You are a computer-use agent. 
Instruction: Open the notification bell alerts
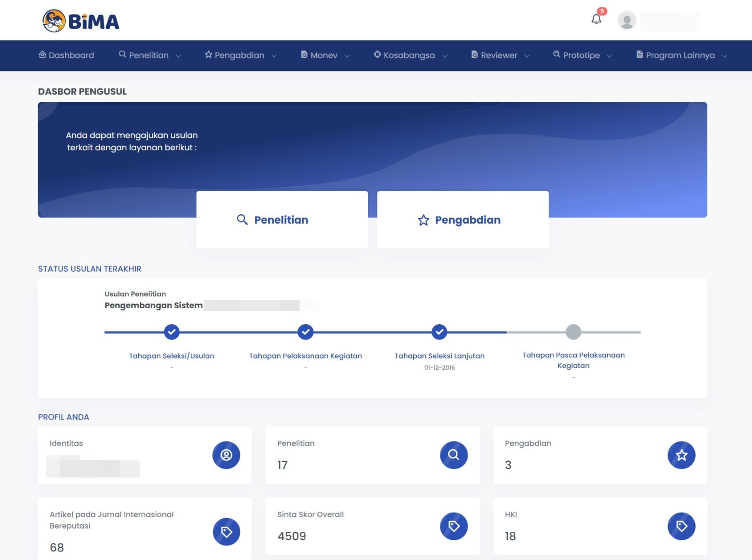596,19
